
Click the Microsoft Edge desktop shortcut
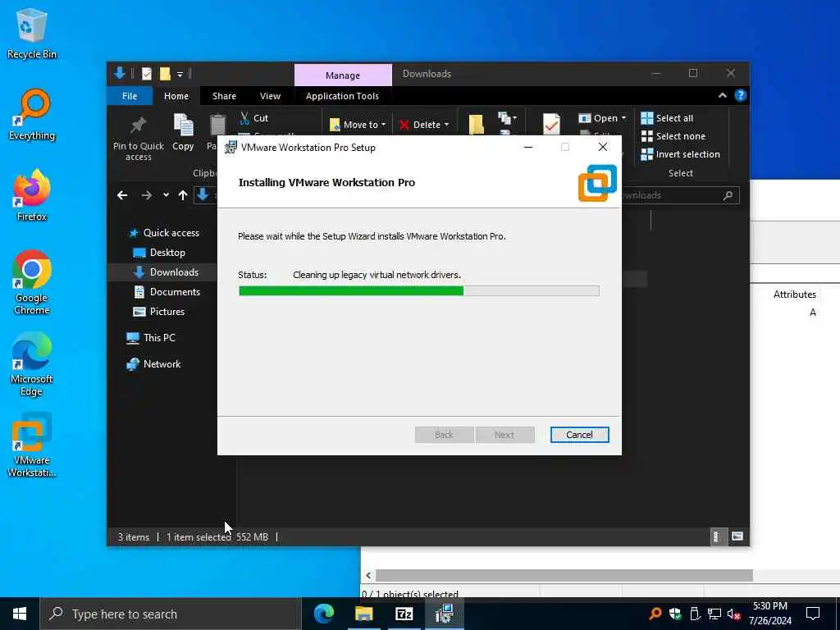pyautogui.click(x=32, y=364)
